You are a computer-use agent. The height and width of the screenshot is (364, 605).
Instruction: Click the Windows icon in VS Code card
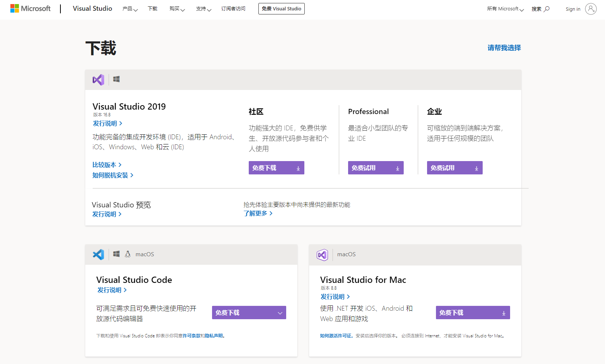pos(116,254)
